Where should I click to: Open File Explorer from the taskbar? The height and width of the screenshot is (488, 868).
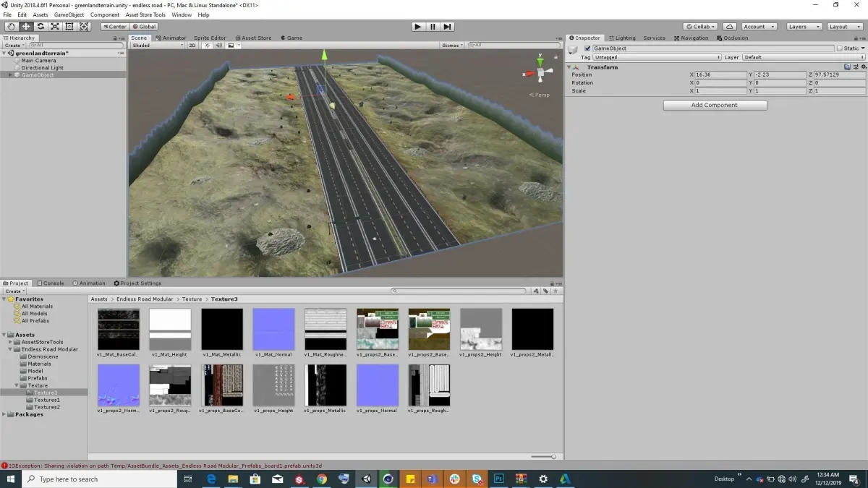[234, 479]
